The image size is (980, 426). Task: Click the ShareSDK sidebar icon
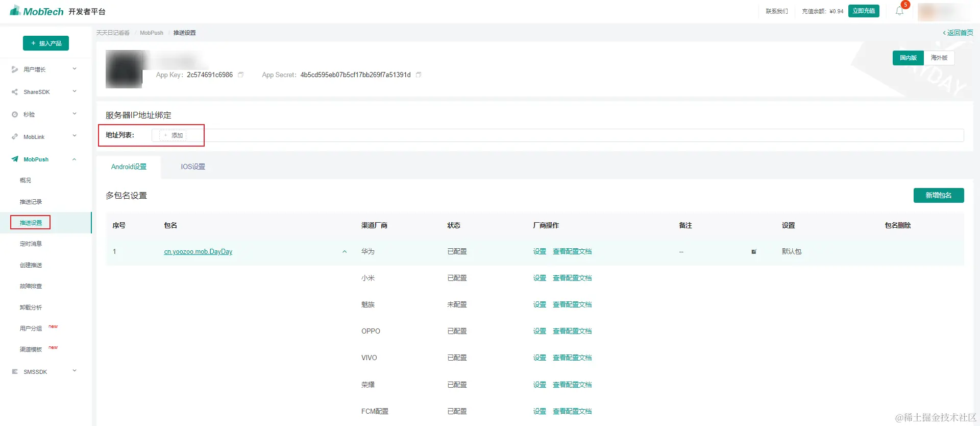(x=15, y=92)
